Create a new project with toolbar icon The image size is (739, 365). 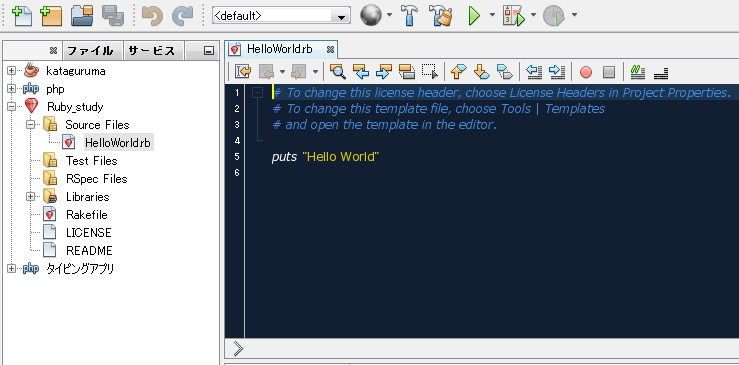(51, 16)
